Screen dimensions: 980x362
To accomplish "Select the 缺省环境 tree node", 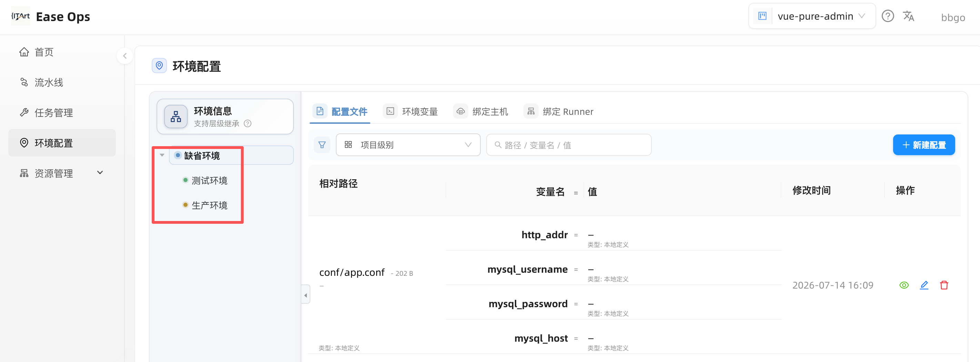I will coord(231,155).
